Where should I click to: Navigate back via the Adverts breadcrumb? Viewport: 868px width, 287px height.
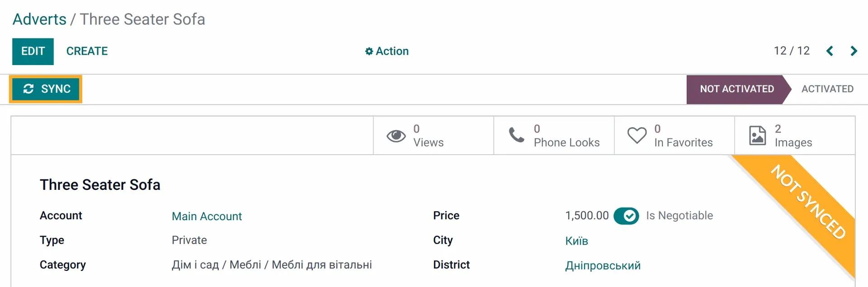tap(39, 19)
